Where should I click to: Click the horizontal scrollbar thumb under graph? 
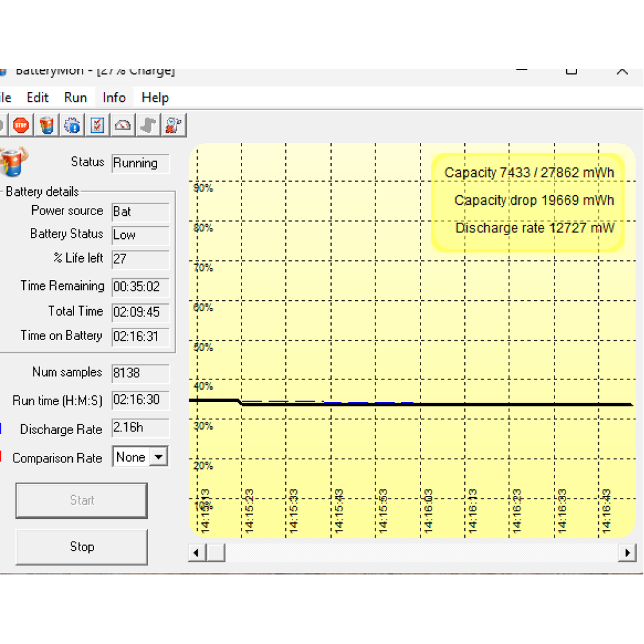click(x=216, y=553)
